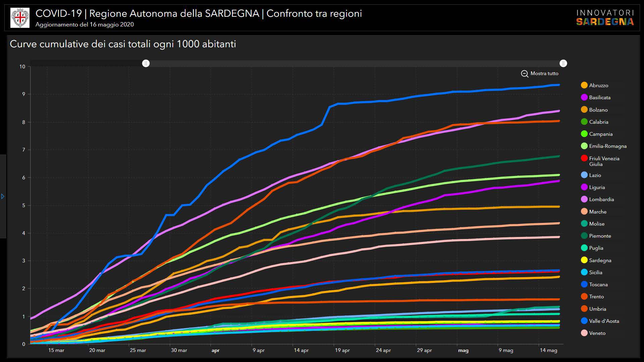644x362 pixels.
Task: Click the Innovatori Sardegna logo
Action: (605, 18)
